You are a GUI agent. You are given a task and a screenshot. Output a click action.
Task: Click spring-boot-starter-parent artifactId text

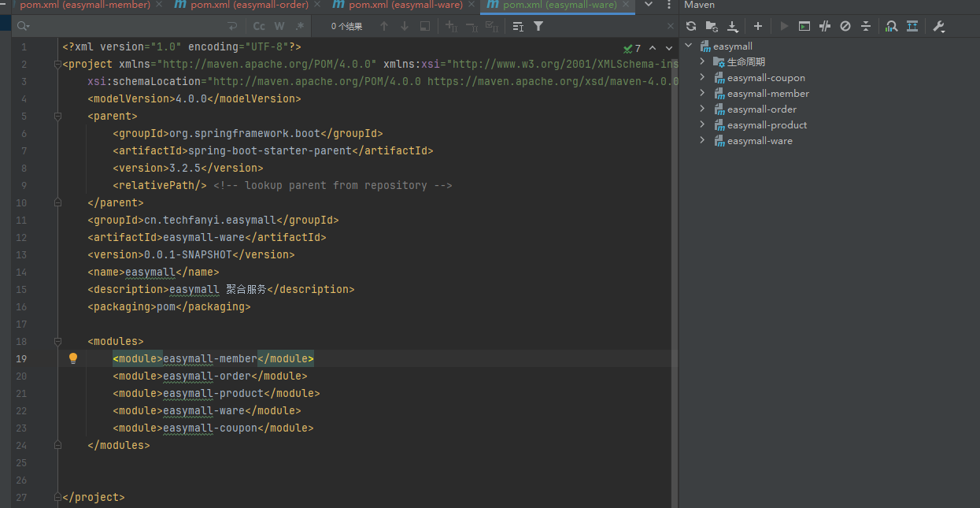[x=269, y=150]
